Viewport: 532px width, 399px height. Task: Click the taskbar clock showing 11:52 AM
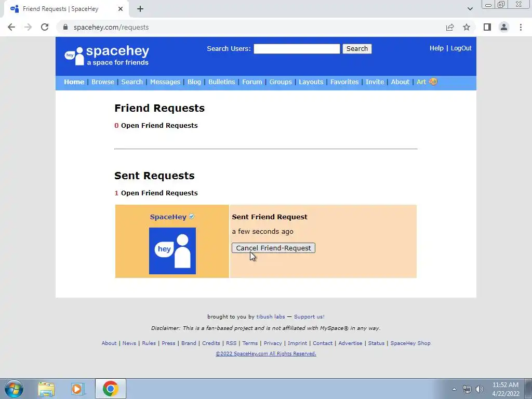pyautogui.click(x=506, y=389)
